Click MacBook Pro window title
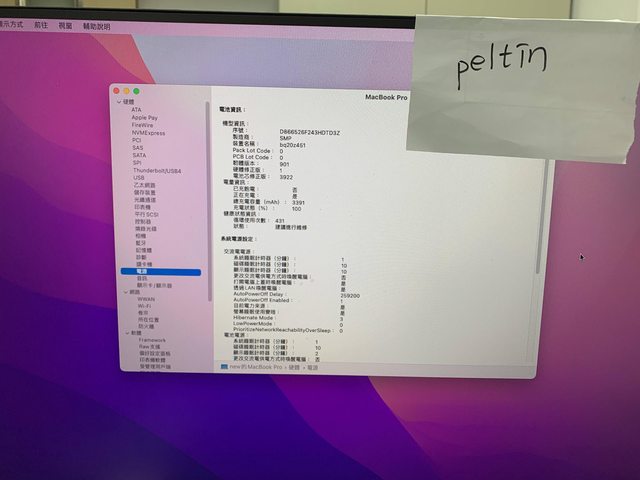 (386, 97)
